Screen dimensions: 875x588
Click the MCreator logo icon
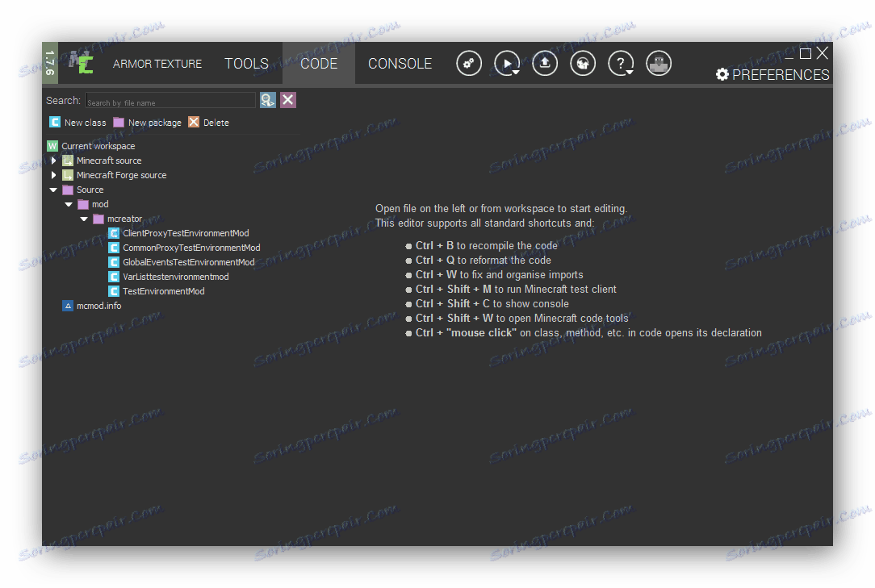click(81, 62)
